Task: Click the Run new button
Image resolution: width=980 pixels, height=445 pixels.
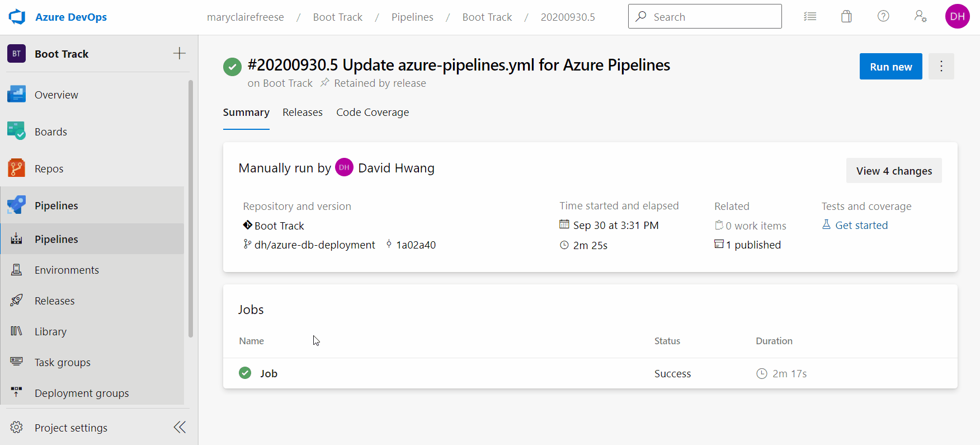Action: click(891, 67)
